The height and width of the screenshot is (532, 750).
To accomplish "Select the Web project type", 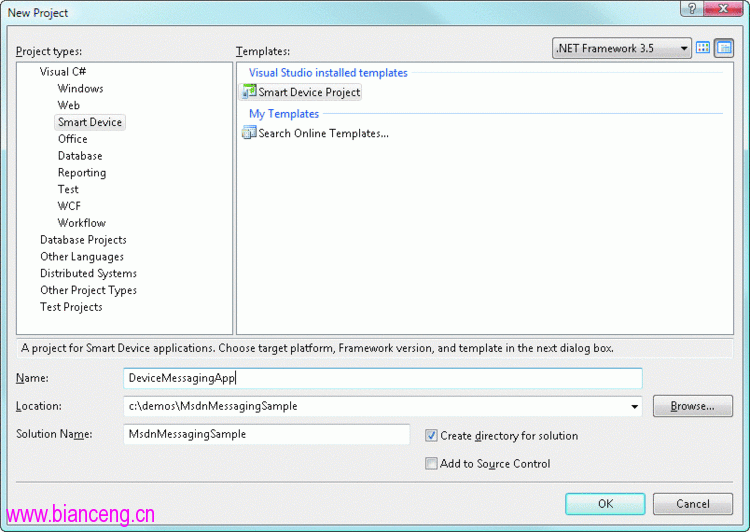I will pos(68,105).
